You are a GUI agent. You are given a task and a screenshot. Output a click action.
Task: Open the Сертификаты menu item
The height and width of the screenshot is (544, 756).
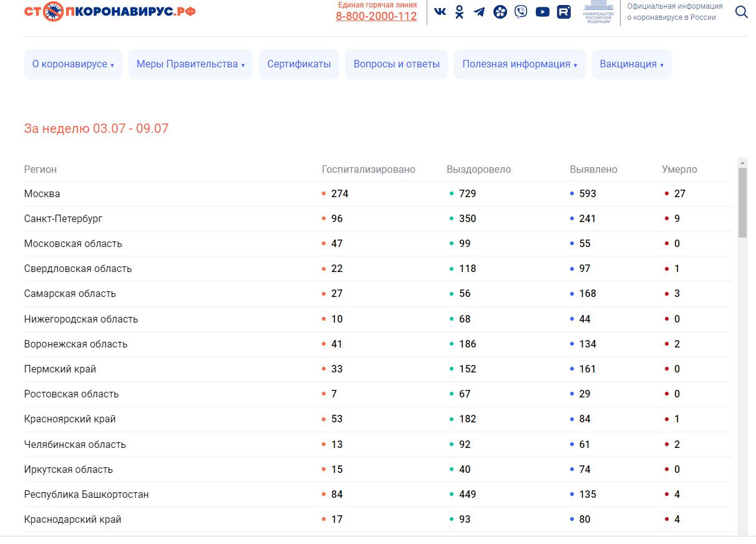point(299,64)
